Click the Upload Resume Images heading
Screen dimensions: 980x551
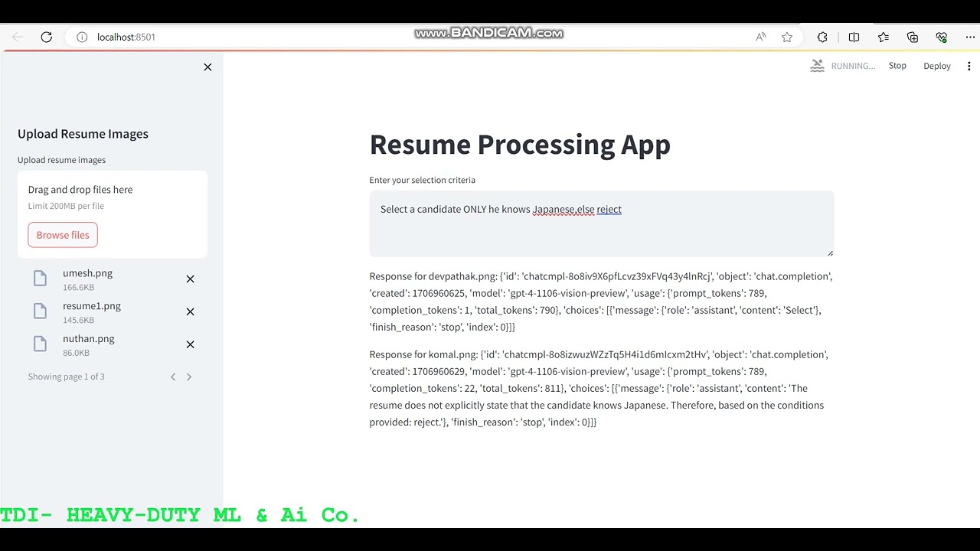(x=83, y=134)
